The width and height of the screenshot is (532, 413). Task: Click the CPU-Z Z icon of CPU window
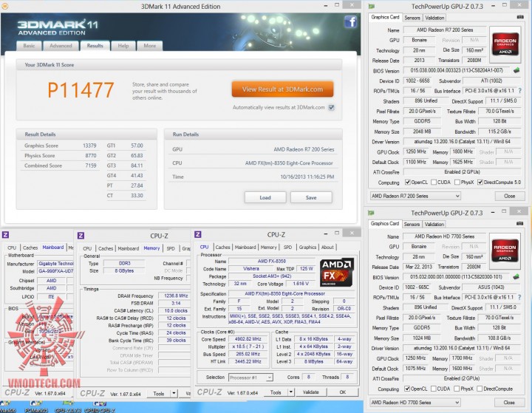tap(198, 234)
